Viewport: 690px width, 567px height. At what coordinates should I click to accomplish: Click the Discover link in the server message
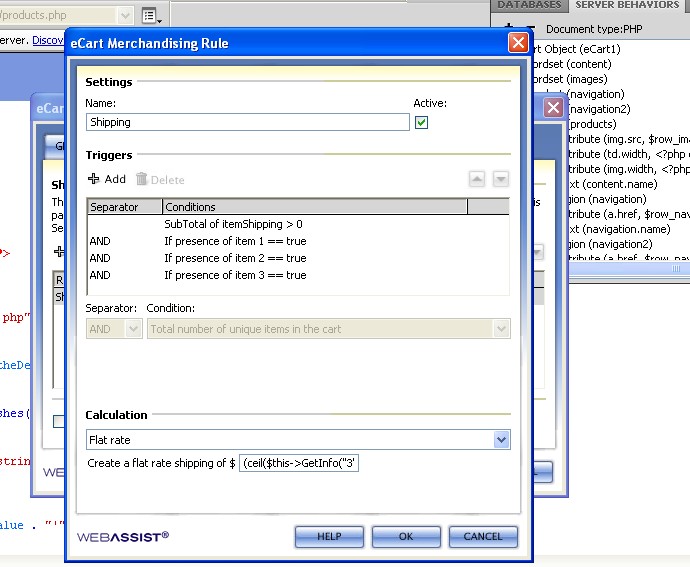pos(48,40)
